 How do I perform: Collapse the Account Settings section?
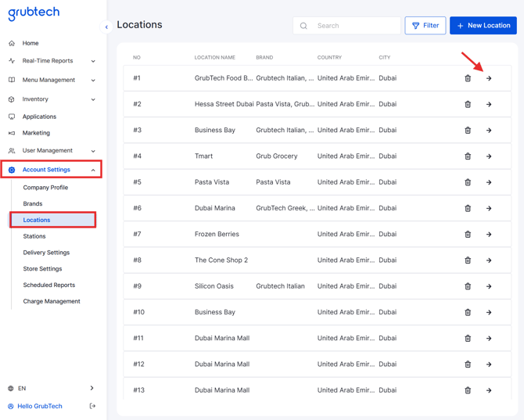93,170
